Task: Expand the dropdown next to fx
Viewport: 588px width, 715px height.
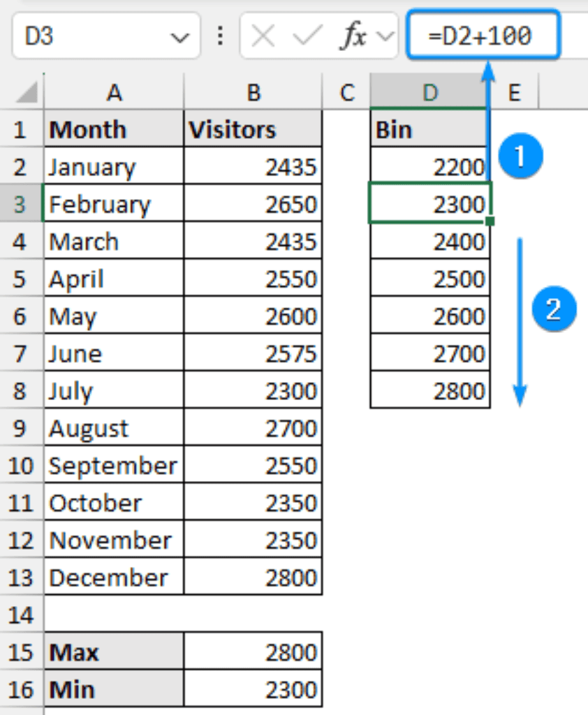Action: click(385, 36)
